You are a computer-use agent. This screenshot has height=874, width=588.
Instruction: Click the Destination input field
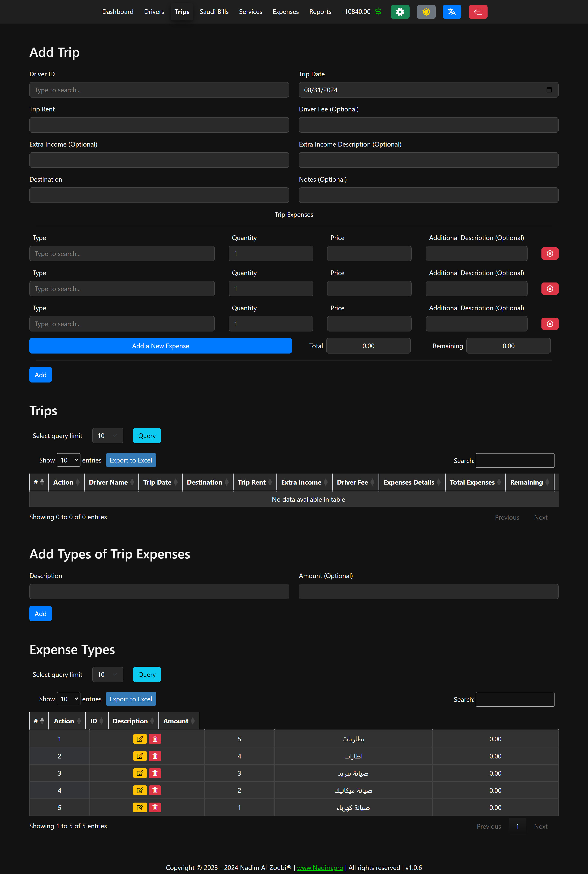pyautogui.click(x=159, y=195)
